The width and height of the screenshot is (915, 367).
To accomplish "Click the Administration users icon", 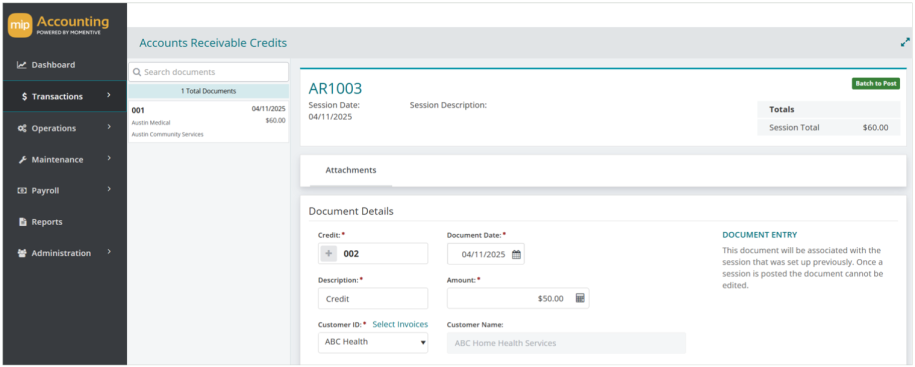I will click(22, 253).
